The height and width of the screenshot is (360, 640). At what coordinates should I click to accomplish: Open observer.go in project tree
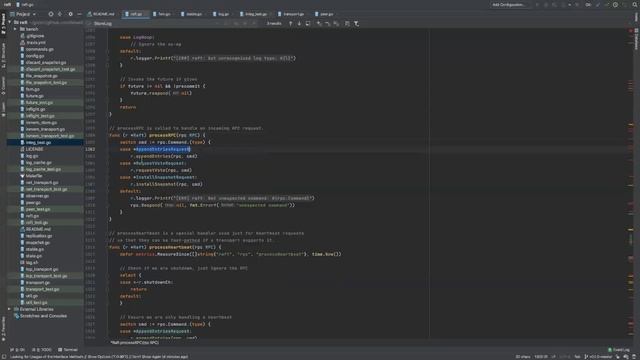pos(34,196)
